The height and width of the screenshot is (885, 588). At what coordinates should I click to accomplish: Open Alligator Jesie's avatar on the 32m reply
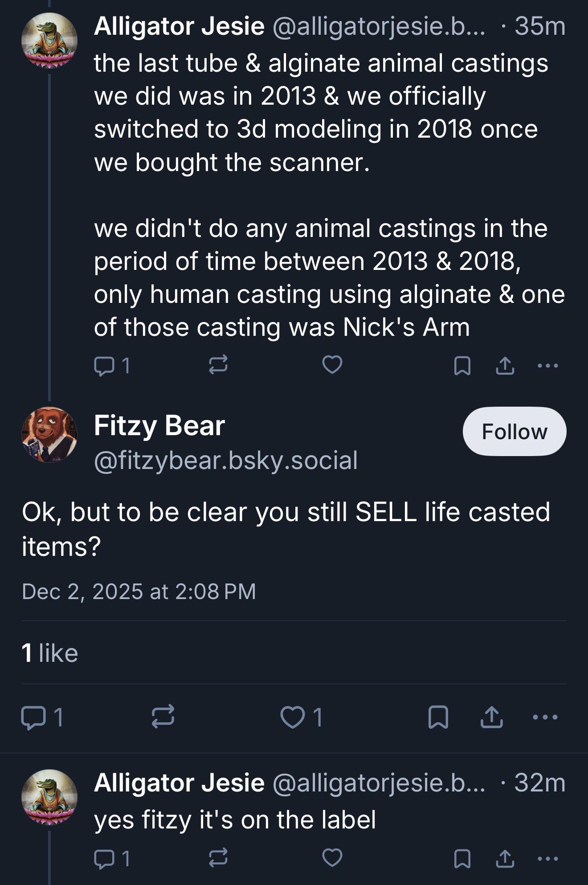(x=49, y=797)
